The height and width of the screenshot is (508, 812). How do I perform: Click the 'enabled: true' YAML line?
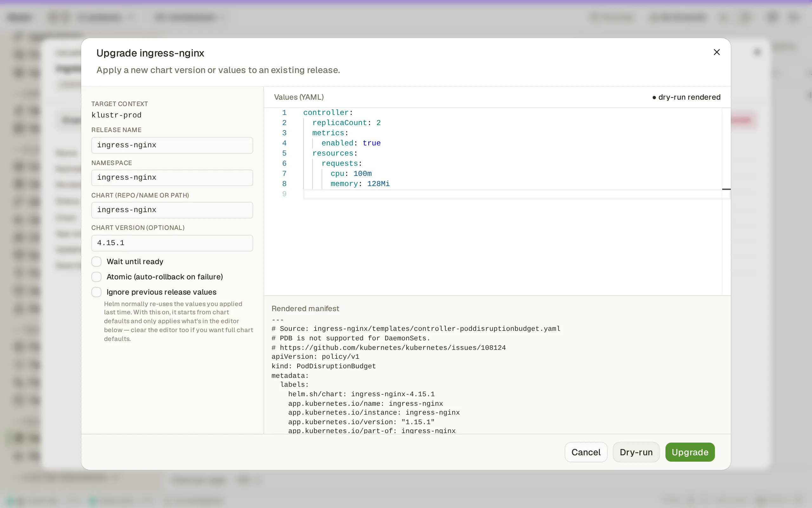pyautogui.click(x=351, y=143)
